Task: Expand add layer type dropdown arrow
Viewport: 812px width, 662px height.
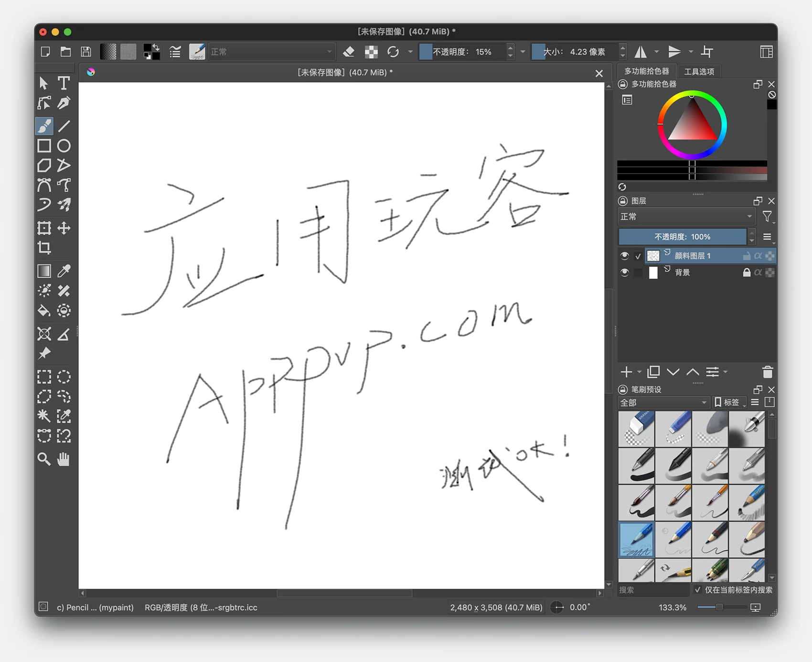Action: 639,372
